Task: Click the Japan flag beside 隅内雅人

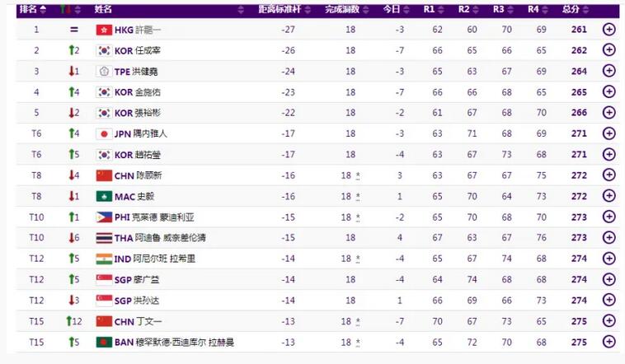Action: tap(104, 133)
